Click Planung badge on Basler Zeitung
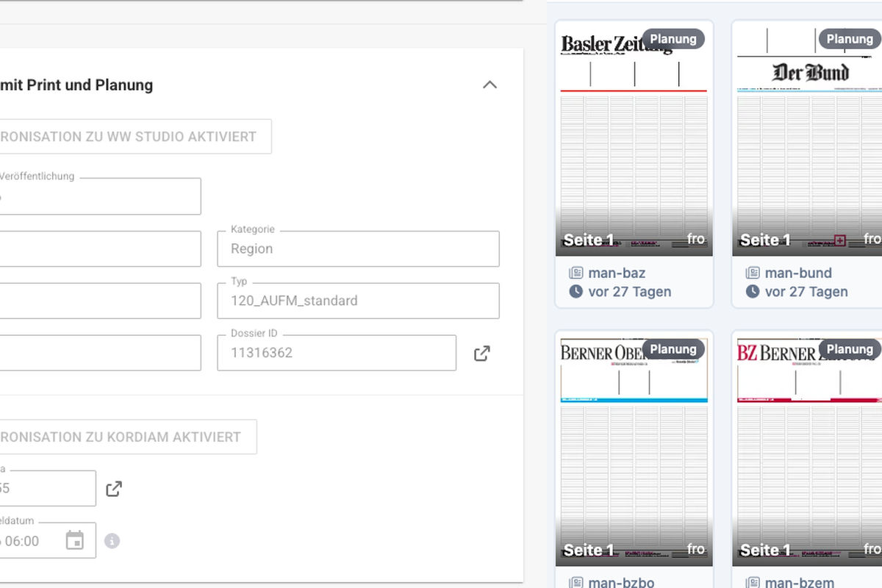This screenshot has width=882, height=588. click(673, 39)
